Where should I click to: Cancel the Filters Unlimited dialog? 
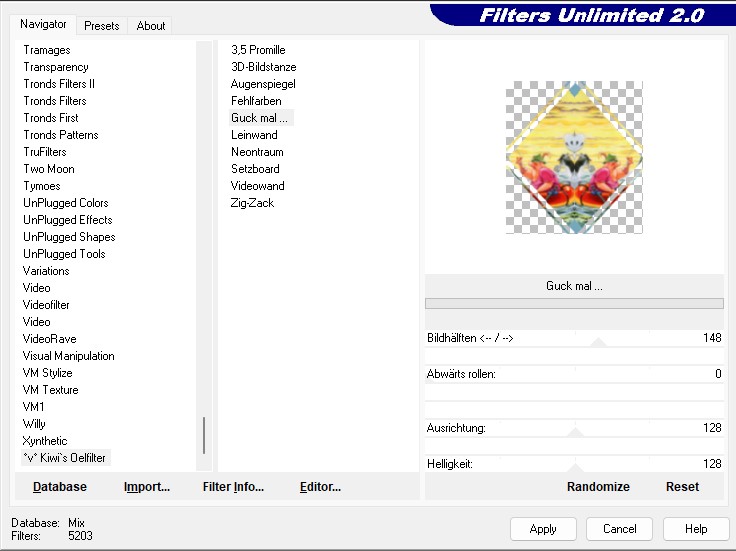619,529
